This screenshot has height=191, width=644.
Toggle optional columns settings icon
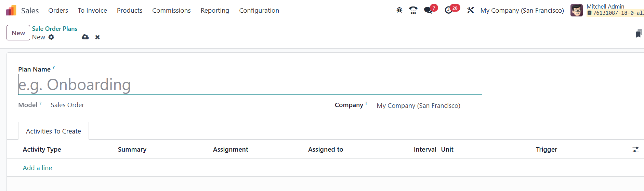(635, 150)
